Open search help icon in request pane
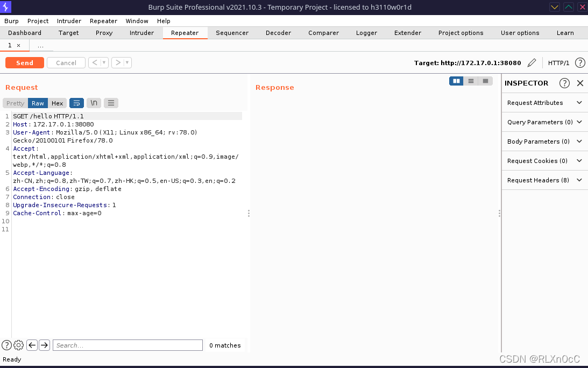Image resolution: width=588 pixels, height=368 pixels. pyautogui.click(x=7, y=345)
